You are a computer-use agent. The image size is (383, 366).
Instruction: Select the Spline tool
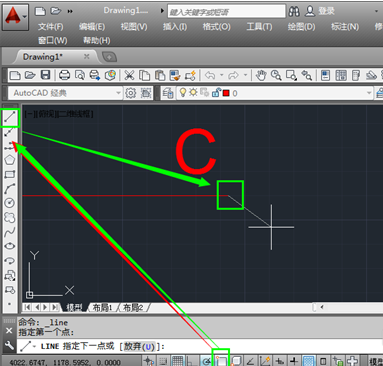[x=10, y=232]
